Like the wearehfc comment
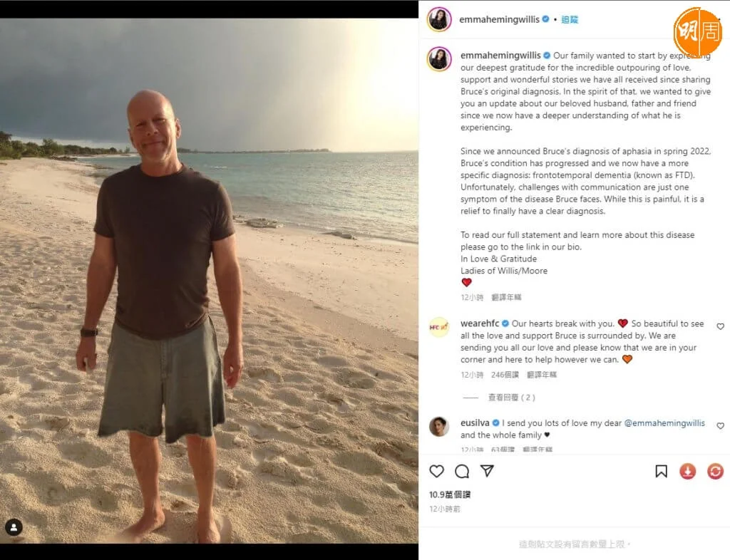The height and width of the screenshot is (560, 730). [x=720, y=326]
